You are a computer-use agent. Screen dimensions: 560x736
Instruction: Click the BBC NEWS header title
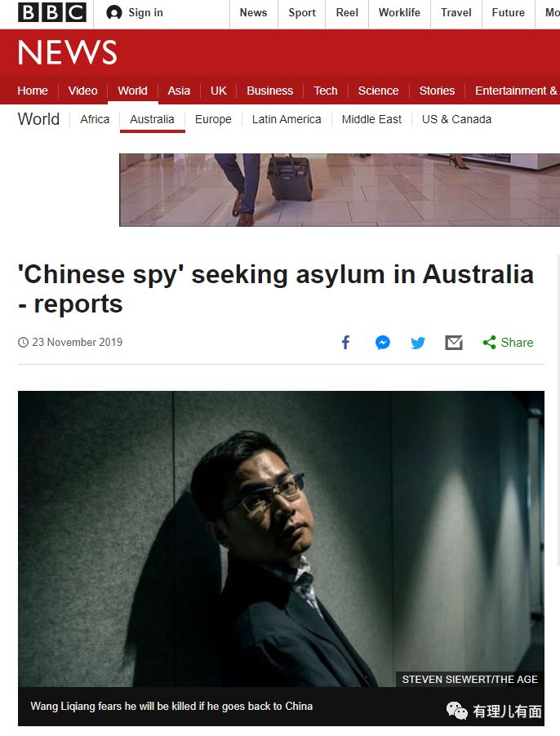68,52
